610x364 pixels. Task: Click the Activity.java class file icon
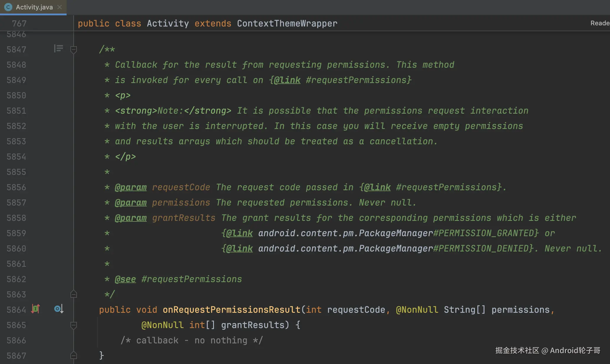[x=8, y=7]
